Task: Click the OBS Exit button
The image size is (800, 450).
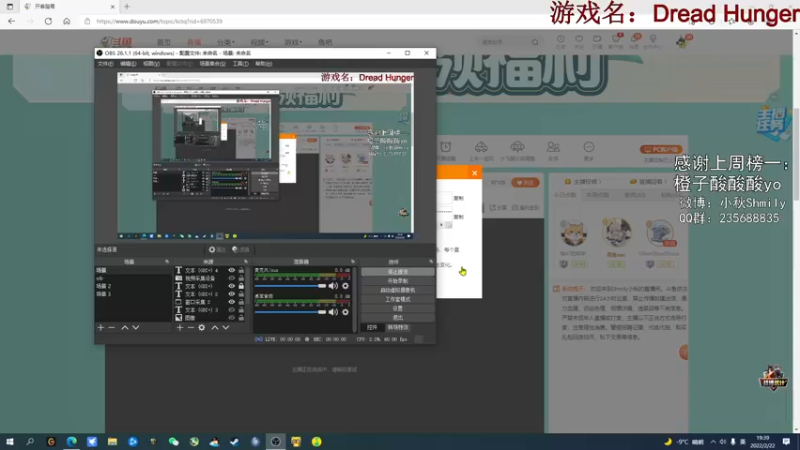Action: pyautogui.click(x=397, y=318)
